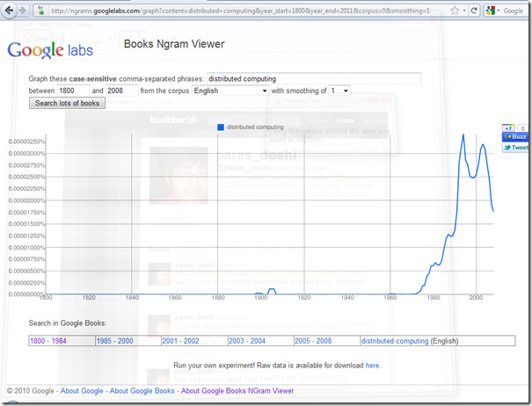Select the Books Ngram Viewer heading
Screen dimensions: 532x406
tap(174, 44)
